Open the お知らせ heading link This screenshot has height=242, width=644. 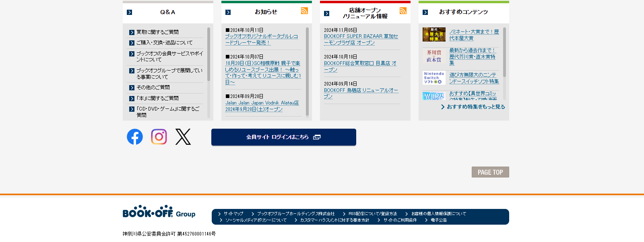pos(266,12)
